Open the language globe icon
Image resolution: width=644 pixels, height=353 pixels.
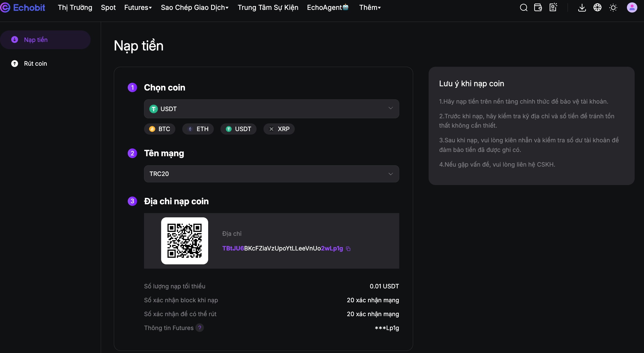pos(598,7)
